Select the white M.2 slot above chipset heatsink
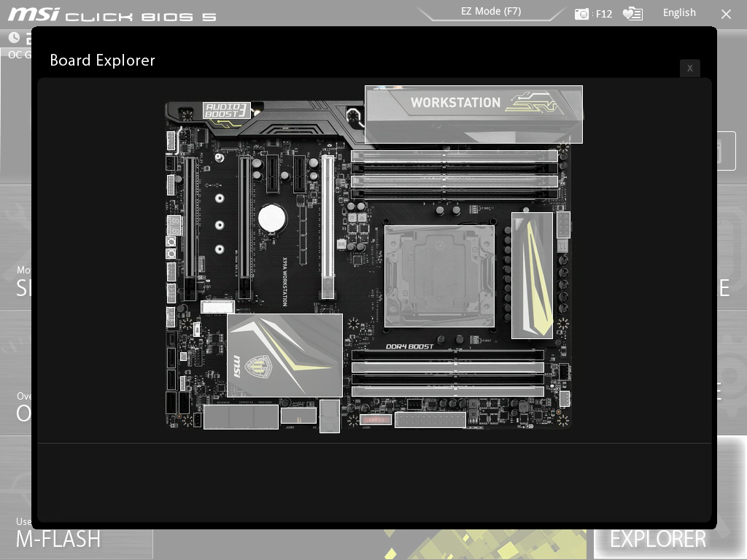747x560 pixels. pos(217,307)
